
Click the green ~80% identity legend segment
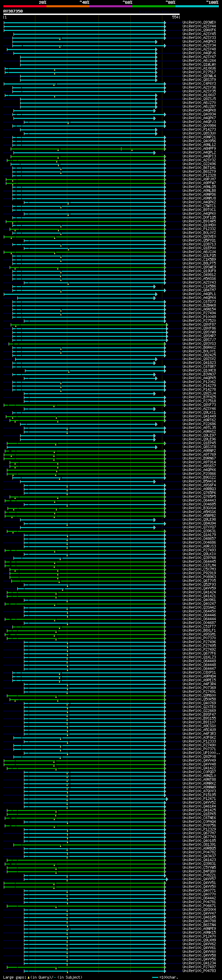[154, 6]
